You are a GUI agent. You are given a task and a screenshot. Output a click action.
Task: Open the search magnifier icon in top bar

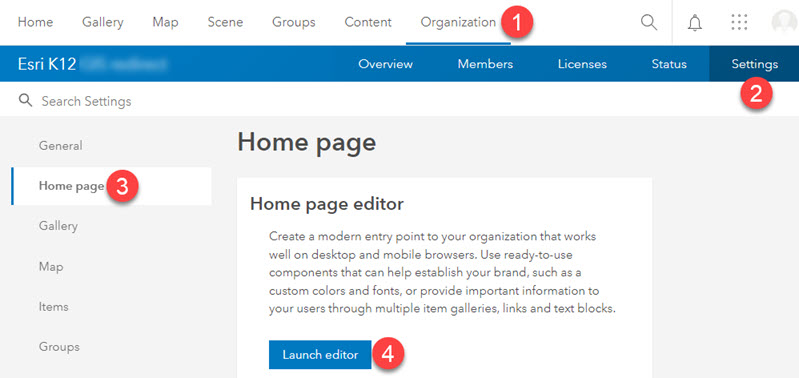pyautogui.click(x=649, y=22)
